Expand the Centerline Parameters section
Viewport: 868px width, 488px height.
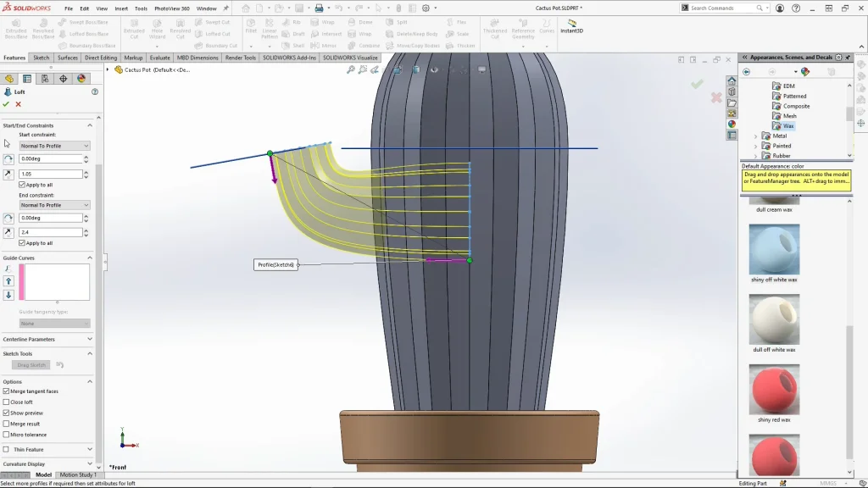[x=91, y=339]
